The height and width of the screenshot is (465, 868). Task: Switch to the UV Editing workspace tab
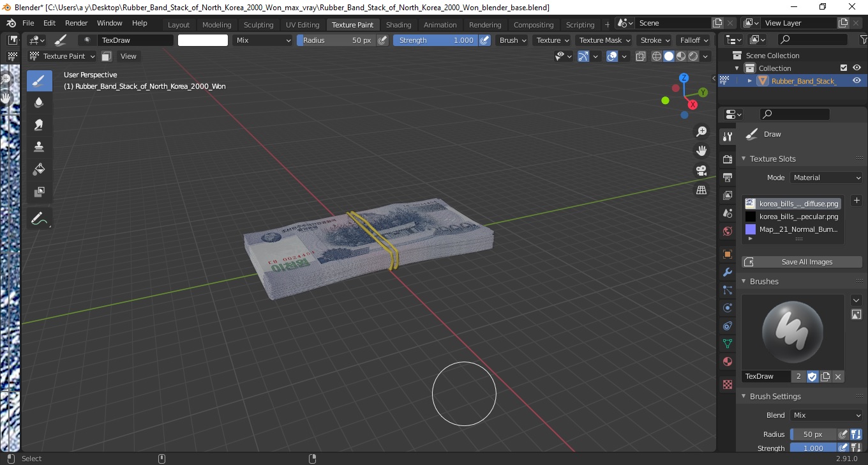(303, 25)
